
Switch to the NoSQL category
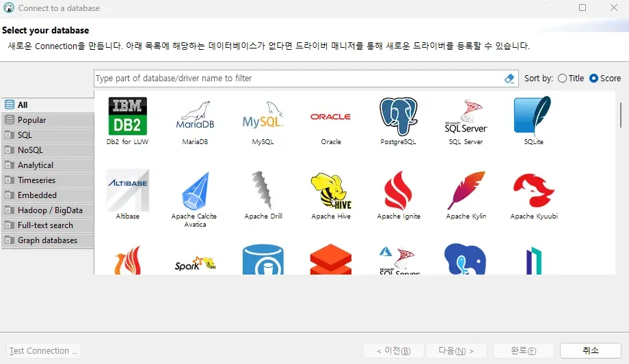(x=48, y=150)
